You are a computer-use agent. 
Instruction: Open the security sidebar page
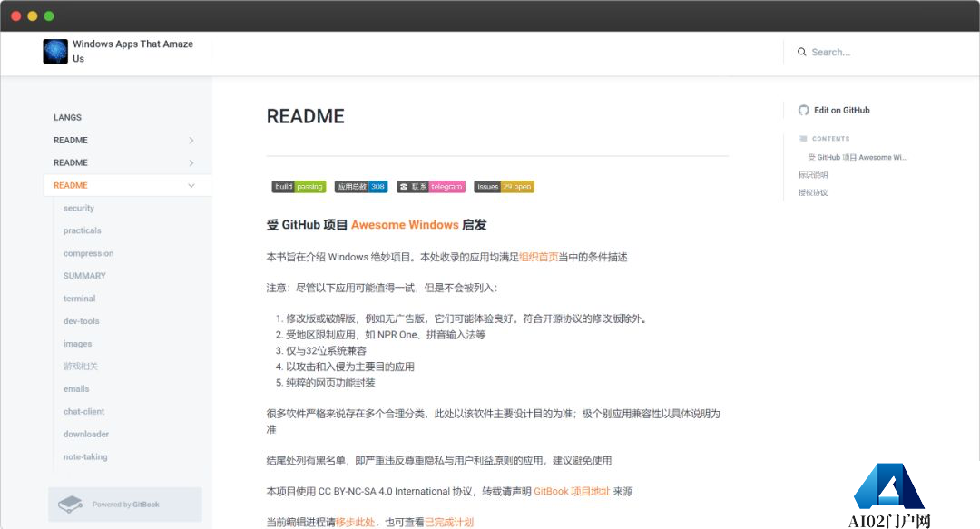pyautogui.click(x=79, y=208)
